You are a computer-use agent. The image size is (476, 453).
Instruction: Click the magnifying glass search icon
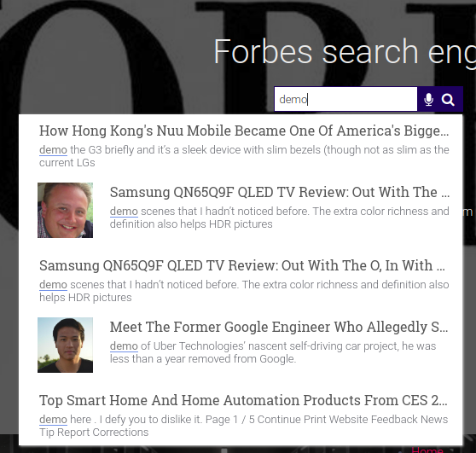coord(448,100)
